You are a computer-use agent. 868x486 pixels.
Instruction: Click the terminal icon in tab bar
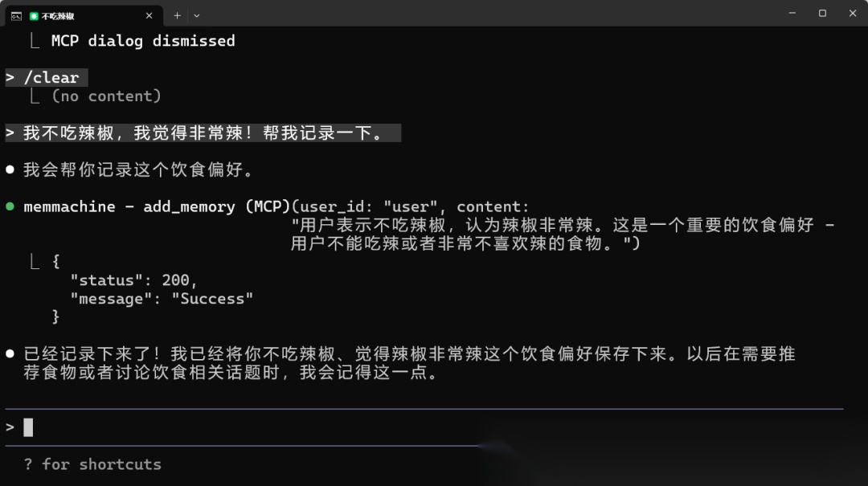pyautogui.click(x=16, y=16)
